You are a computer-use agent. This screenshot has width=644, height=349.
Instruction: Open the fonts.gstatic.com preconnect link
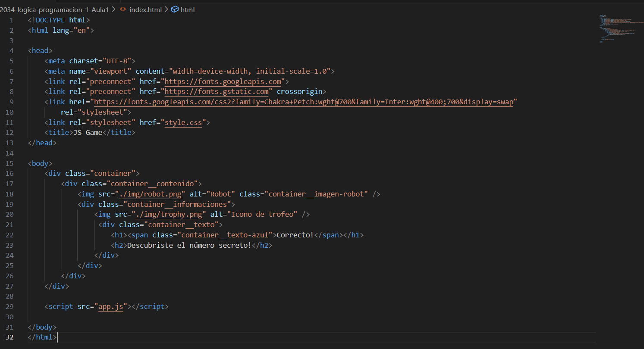[x=217, y=91]
